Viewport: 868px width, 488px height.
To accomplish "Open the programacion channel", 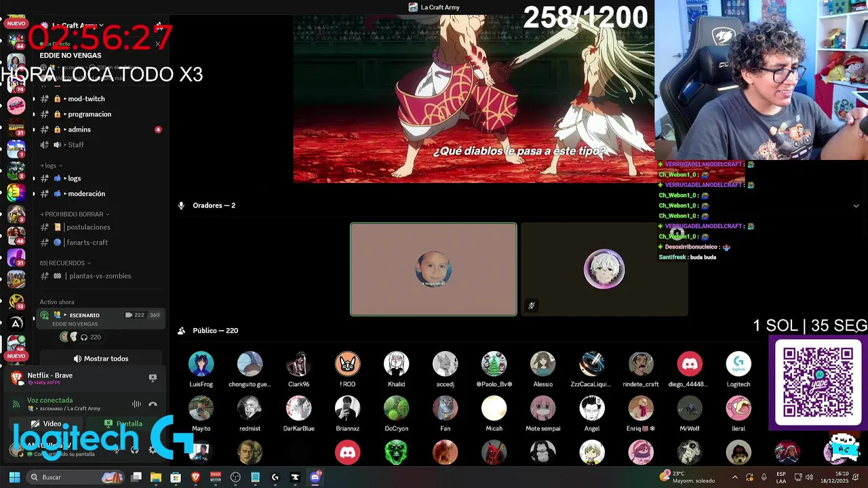I will coord(100,114).
